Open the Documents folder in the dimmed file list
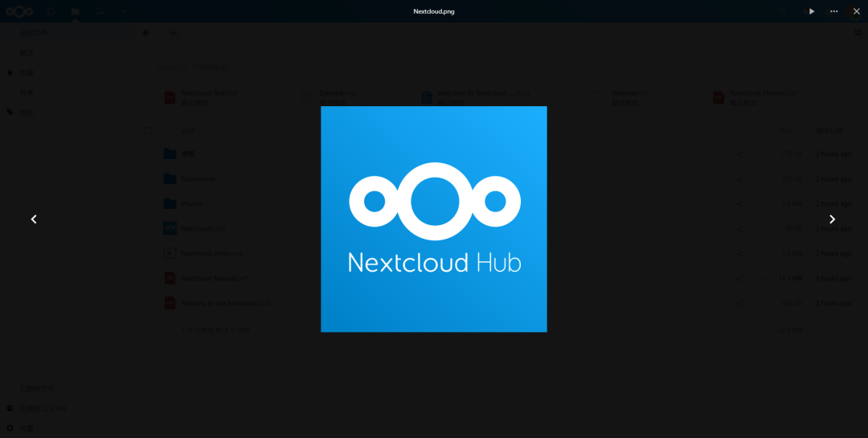The image size is (868, 438). point(199,179)
